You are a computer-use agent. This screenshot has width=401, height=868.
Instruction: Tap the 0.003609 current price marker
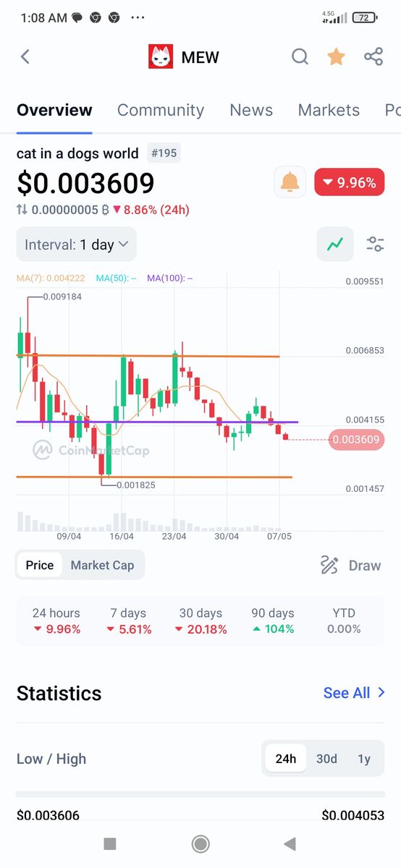[355, 440]
